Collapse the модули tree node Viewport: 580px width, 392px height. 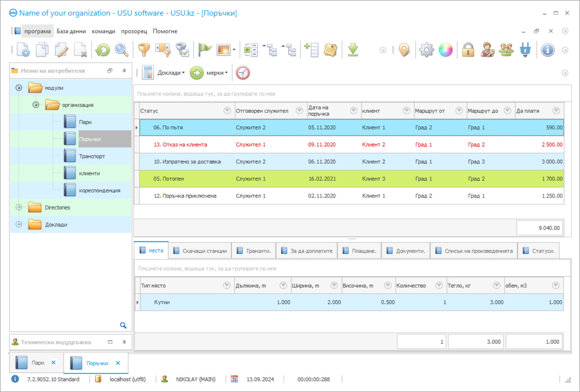[x=19, y=87]
